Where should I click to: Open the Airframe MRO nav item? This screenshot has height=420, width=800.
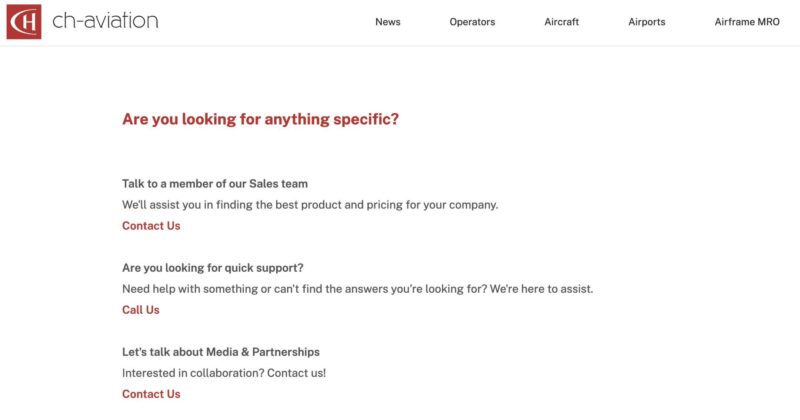pos(747,22)
